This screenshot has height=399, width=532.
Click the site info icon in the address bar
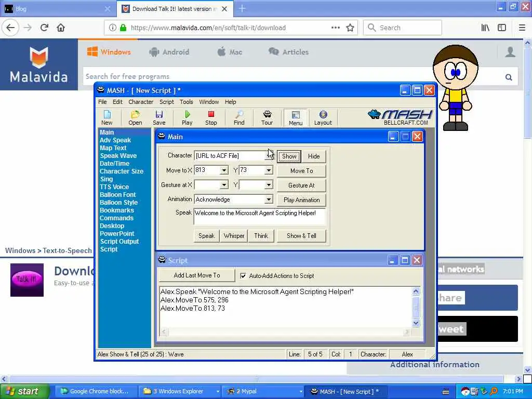112,28
